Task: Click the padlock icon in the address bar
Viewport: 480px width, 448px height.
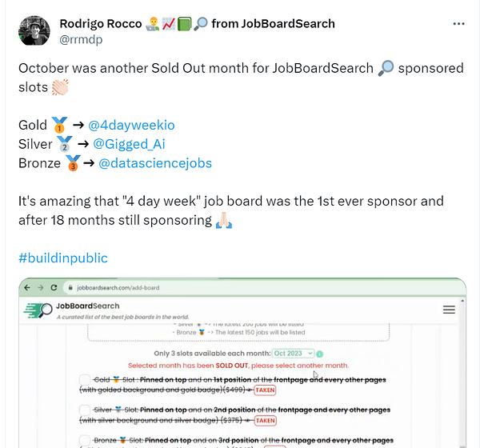Action: pyautogui.click(x=70, y=287)
